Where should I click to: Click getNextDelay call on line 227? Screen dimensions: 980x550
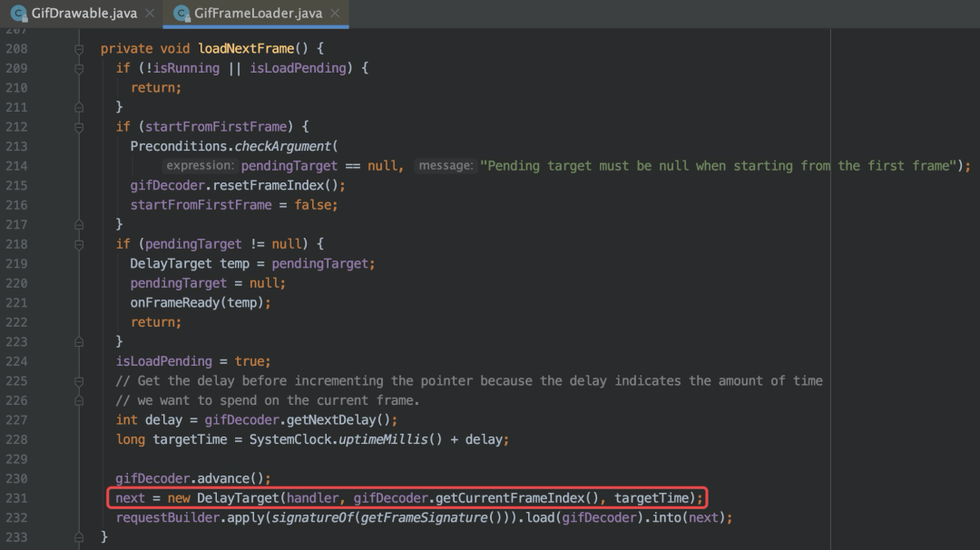[330, 420]
